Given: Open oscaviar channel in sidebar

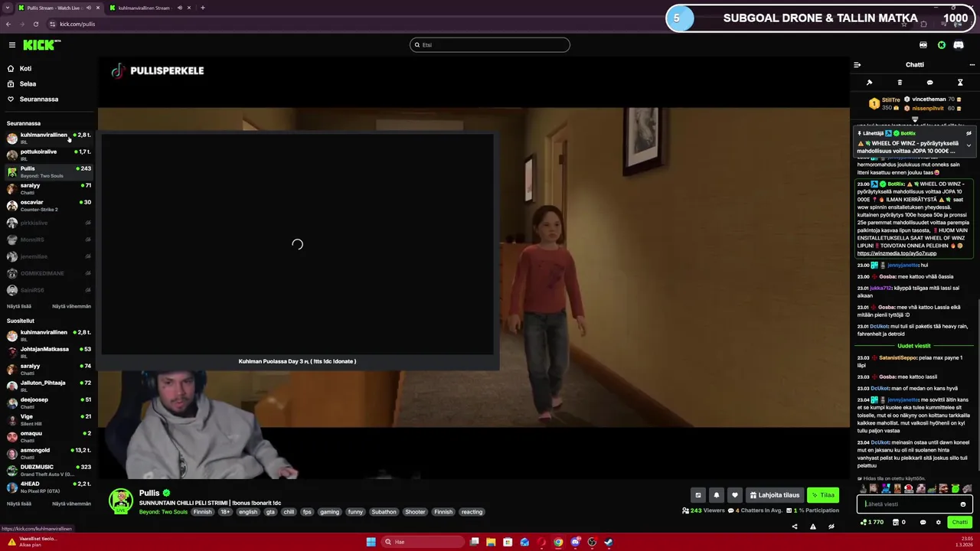Looking at the screenshot, I should click(x=47, y=205).
